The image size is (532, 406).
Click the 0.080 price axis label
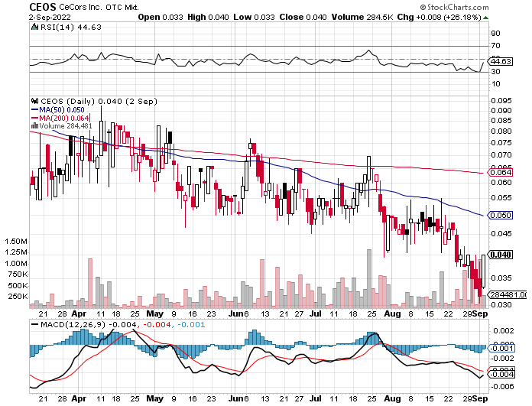click(501, 131)
